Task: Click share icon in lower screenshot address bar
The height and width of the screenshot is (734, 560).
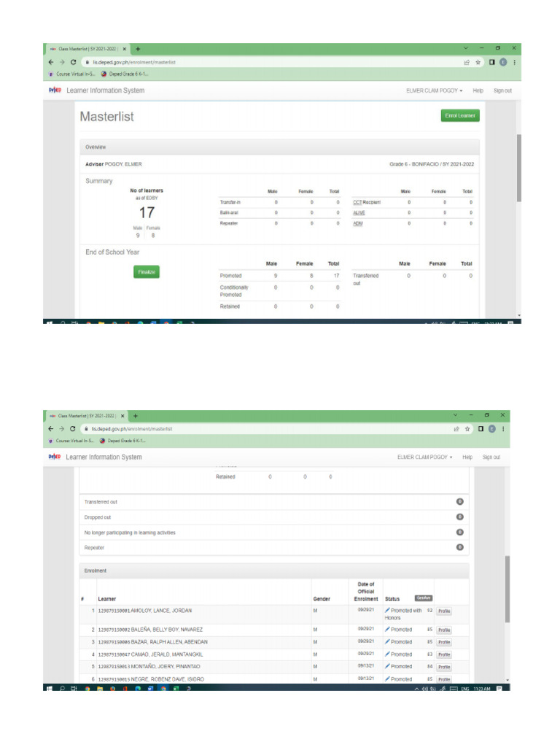Action: pos(456,429)
